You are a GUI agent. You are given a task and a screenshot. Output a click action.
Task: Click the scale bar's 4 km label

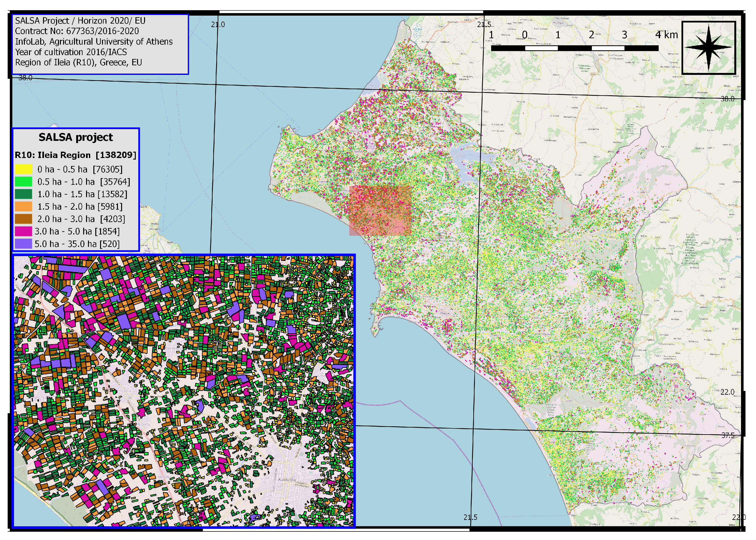666,35
